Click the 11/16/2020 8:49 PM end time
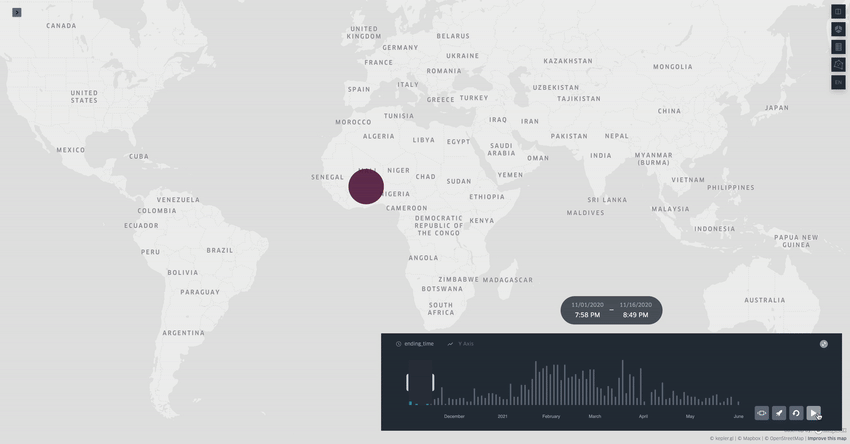 click(x=636, y=310)
